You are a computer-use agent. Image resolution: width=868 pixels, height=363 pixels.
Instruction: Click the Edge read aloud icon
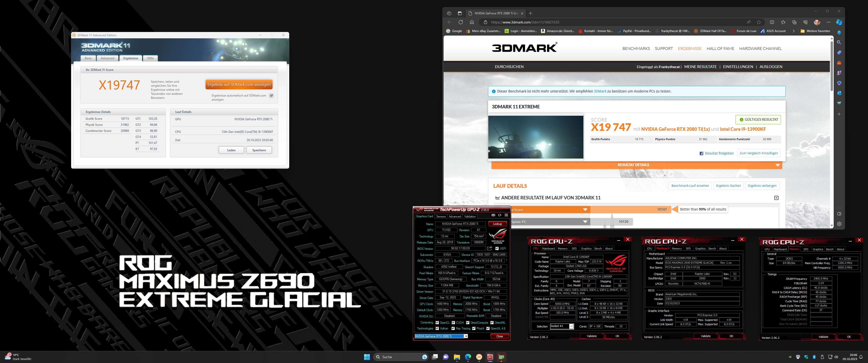748,22
